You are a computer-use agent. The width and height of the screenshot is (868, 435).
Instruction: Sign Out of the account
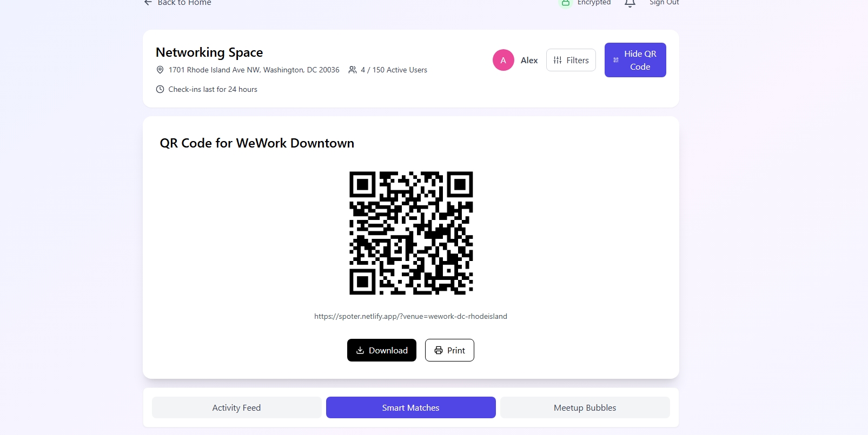pyautogui.click(x=664, y=3)
